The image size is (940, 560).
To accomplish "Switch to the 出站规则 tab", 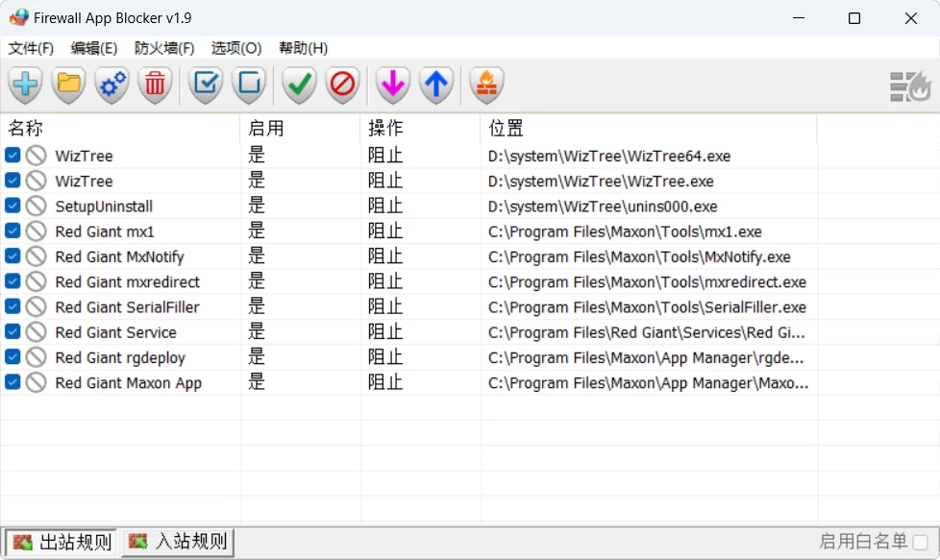I will coord(62,542).
